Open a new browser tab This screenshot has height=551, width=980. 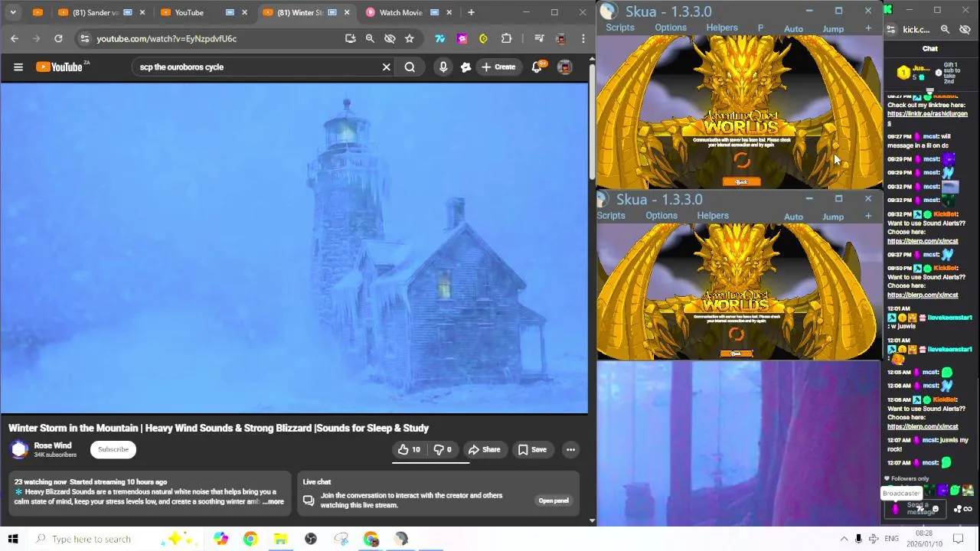[x=471, y=12]
